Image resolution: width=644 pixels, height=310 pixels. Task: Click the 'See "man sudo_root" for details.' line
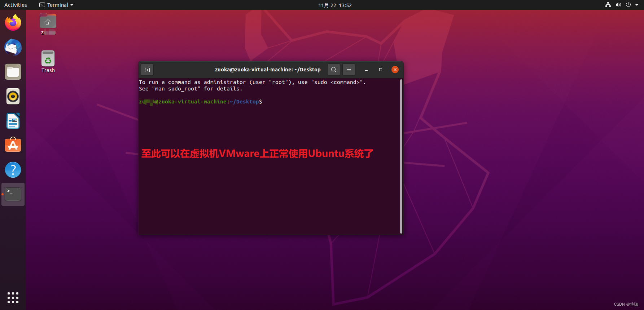tap(190, 89)
